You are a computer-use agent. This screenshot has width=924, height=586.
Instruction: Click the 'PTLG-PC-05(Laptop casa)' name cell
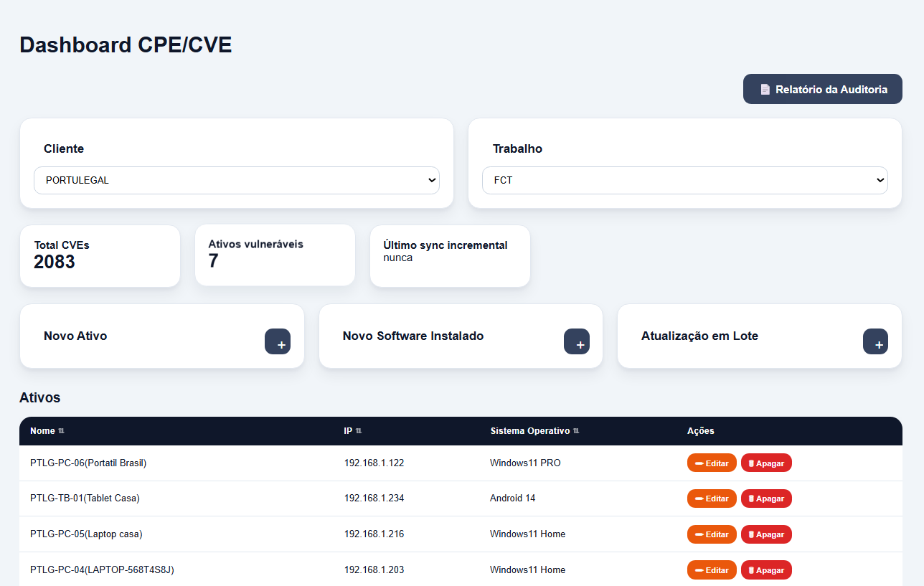[x=86, y=534]
